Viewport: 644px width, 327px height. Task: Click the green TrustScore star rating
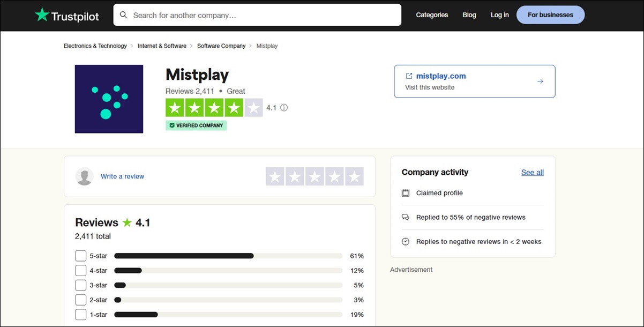pyautogui.click(x=214, y=108)
